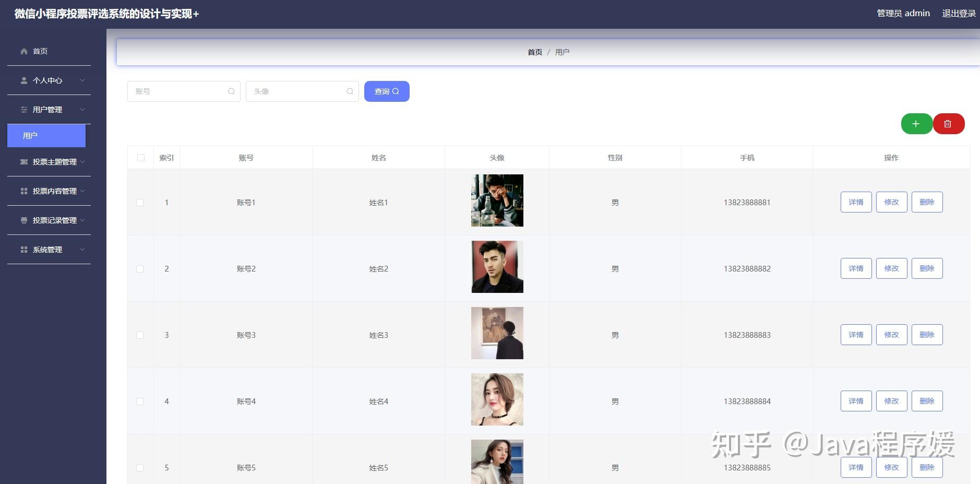Click the grid icon beside 系统管理

point(23,249)
